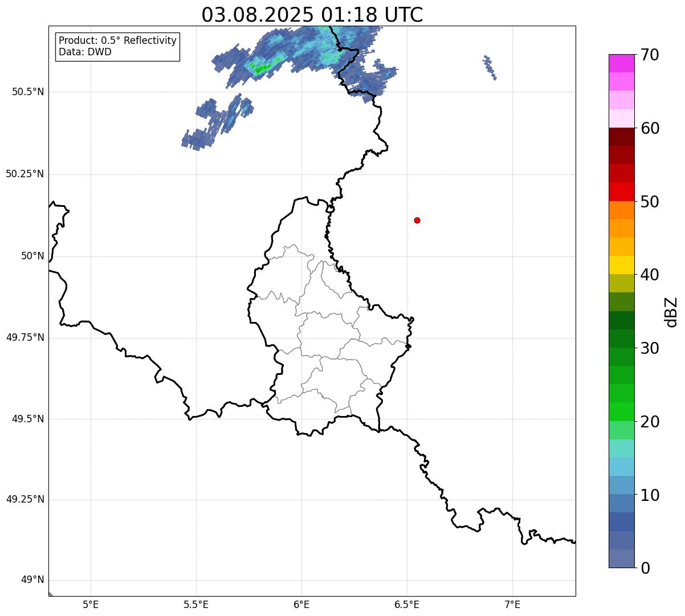Click the '49.5°N' latitude label
The image size is (685, 616).
(27, 419)
